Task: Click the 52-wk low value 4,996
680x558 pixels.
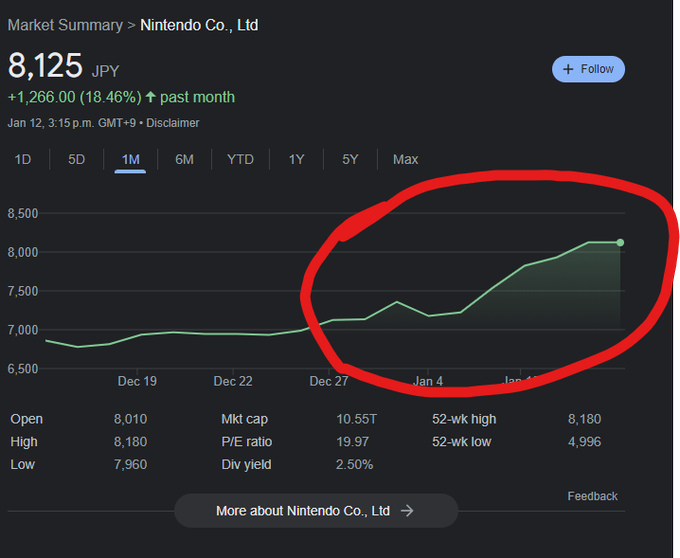Action: 585,442
